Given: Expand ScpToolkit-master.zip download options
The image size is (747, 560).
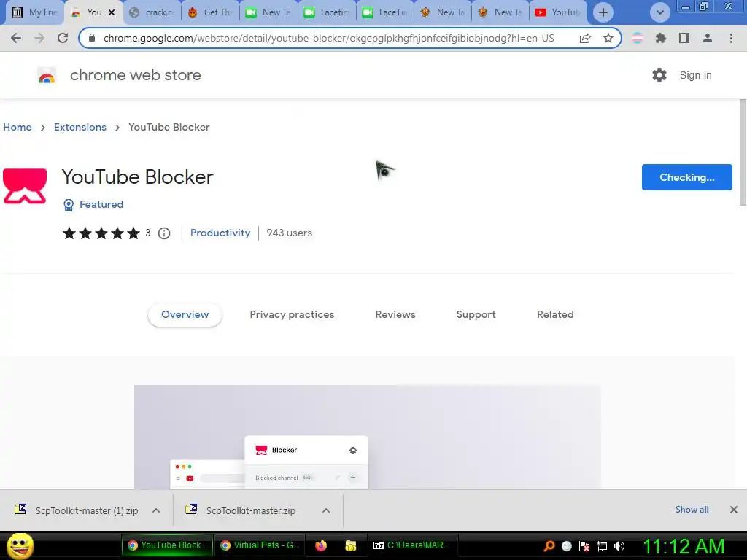Looking at the screenshot, I should [x=326, y=510].
